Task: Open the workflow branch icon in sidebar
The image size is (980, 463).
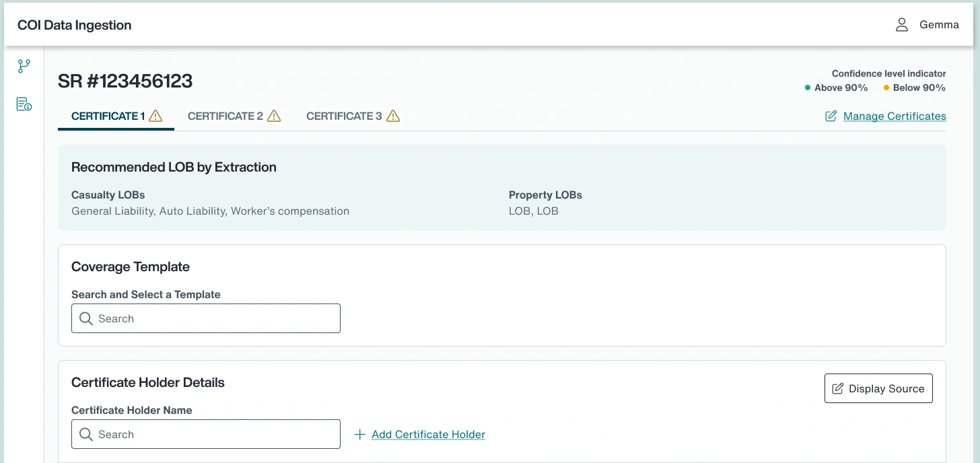Action: (x=24, y=66)
